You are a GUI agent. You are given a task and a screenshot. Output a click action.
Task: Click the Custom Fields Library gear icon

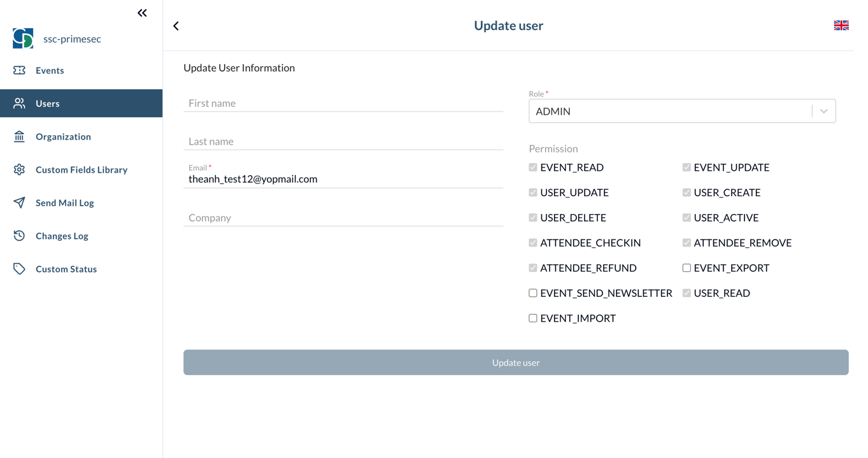pos(18,169)
